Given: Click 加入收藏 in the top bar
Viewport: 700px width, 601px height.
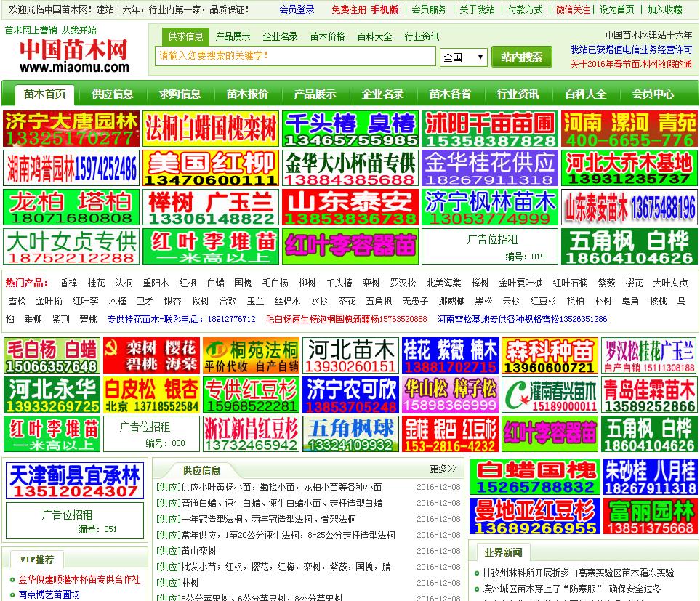Looking at the screenshot, I should click(x=664, y=9).
